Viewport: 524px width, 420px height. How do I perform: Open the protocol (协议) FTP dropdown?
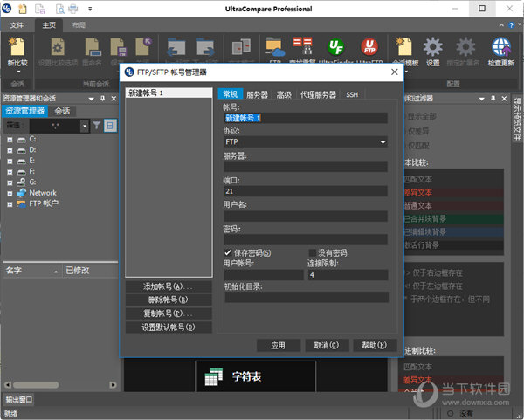click(x=383, y=142)
